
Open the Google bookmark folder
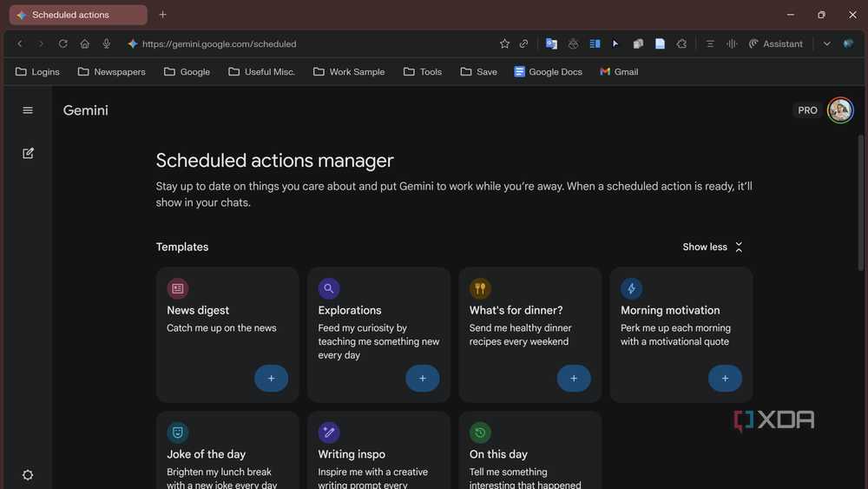point(187,72)
